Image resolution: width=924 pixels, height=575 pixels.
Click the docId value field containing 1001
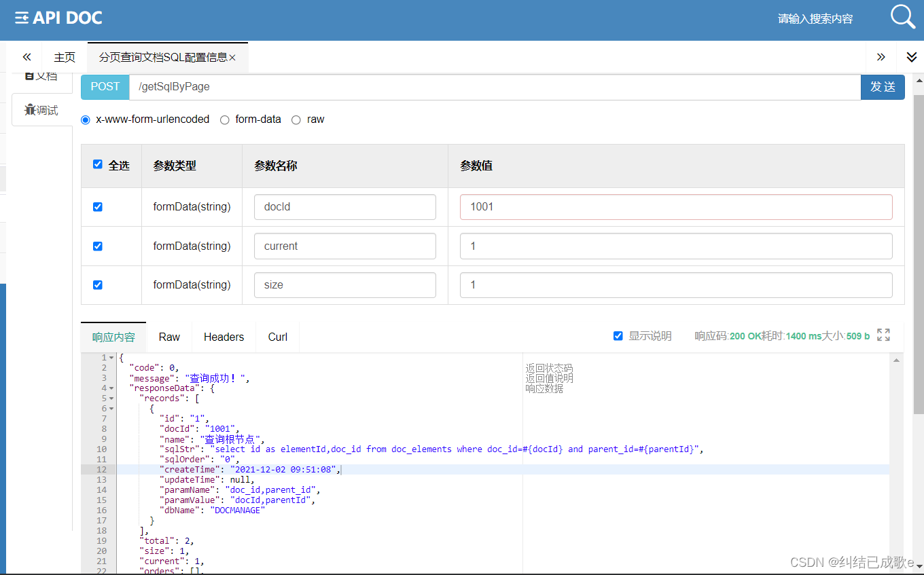click(x=676, y=206)
